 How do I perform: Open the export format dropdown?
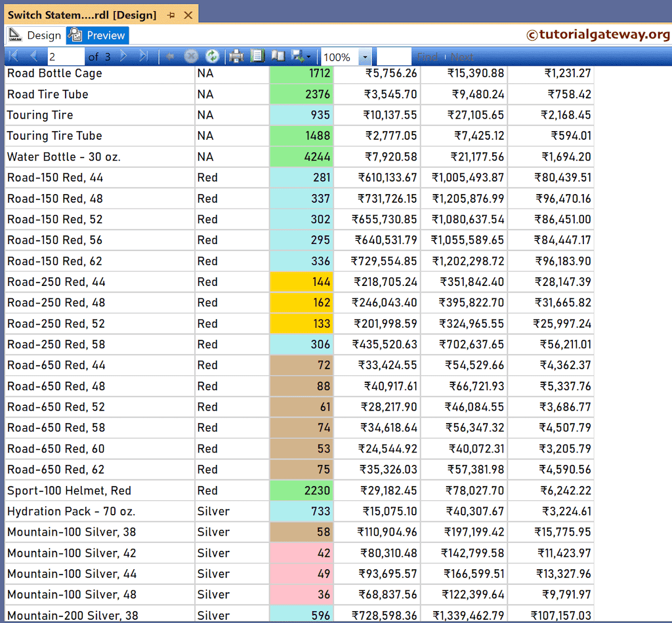point(307,56)
